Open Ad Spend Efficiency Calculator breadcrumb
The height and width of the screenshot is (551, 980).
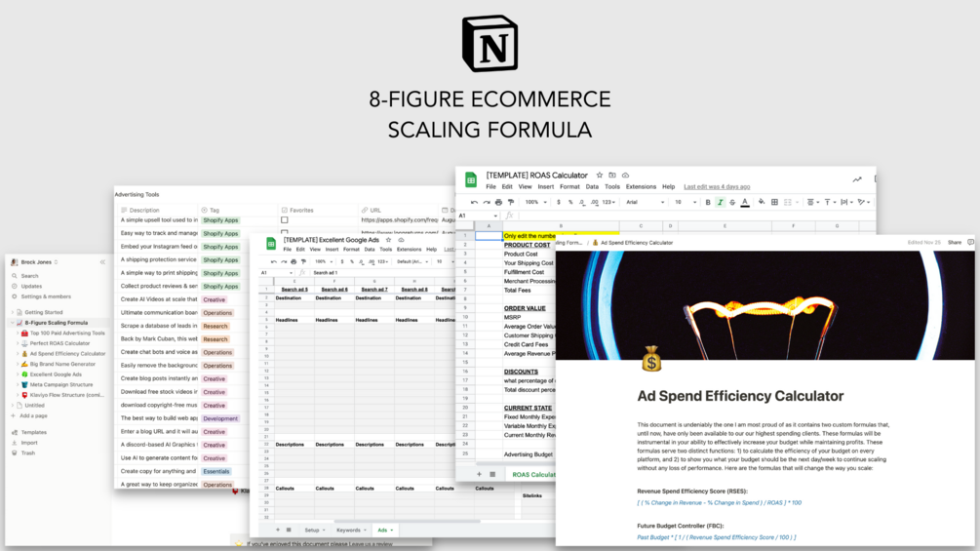tap(633, 243)
